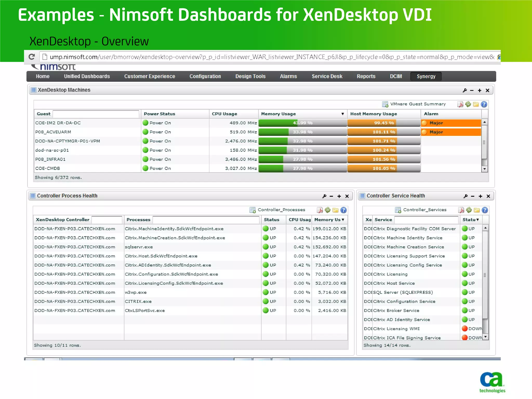Image resolution: width=532 pixels, height=399 pixels.
Task: Click Major alarm for P08_ACVEUARM
Action: pos(451,132)
